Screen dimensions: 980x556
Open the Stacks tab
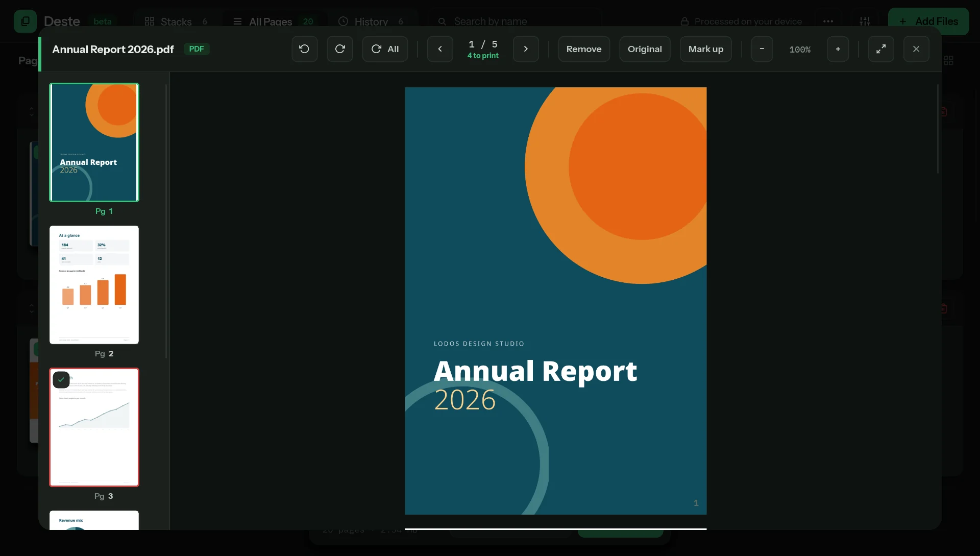click(176, 21)
